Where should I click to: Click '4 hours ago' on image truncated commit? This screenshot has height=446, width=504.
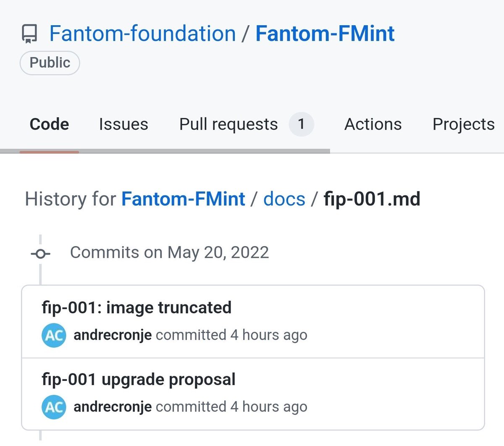click(269, 335)
